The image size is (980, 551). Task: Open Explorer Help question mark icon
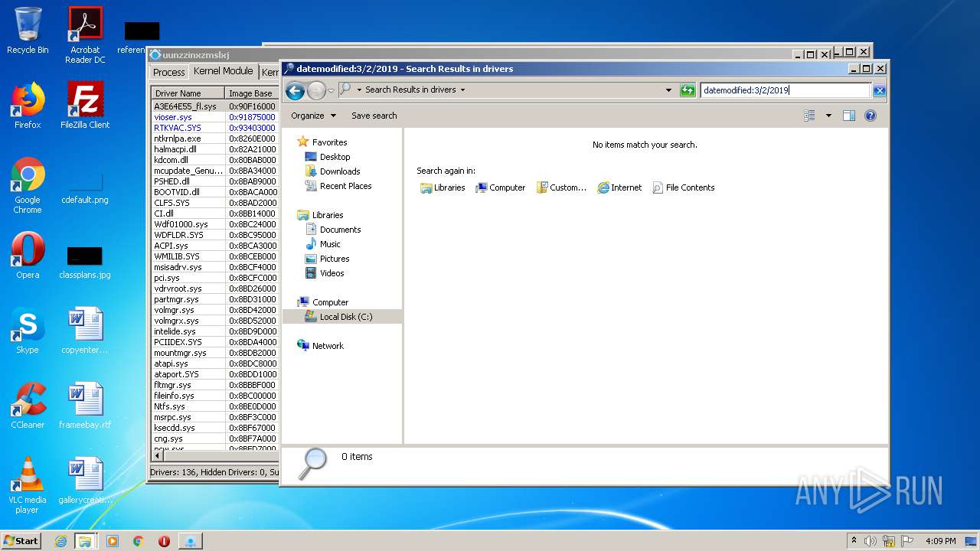tap(871, 116)
